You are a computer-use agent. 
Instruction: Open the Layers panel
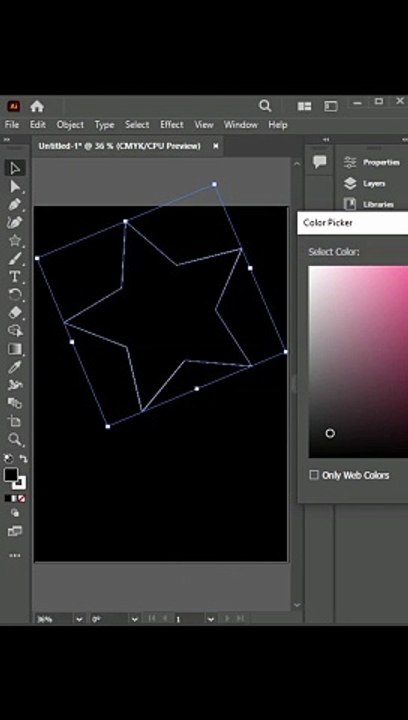[x=365, y=183]
